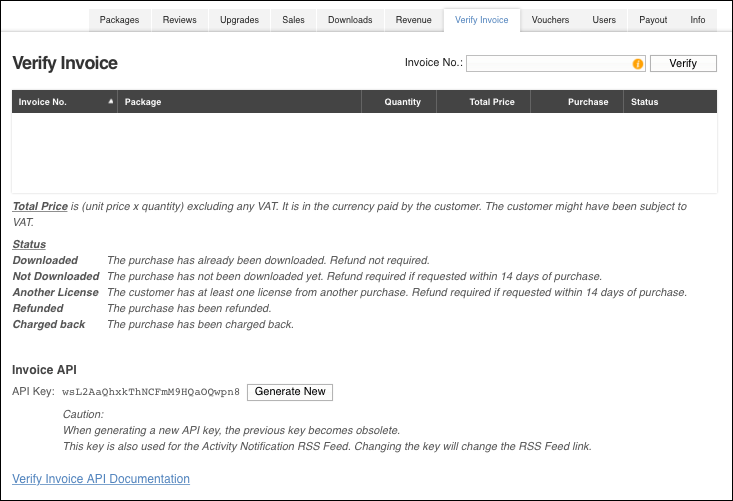View the Revenue tab
This screenshot has height=501, width=733.
pyautogui.click(x=413, y=20)
